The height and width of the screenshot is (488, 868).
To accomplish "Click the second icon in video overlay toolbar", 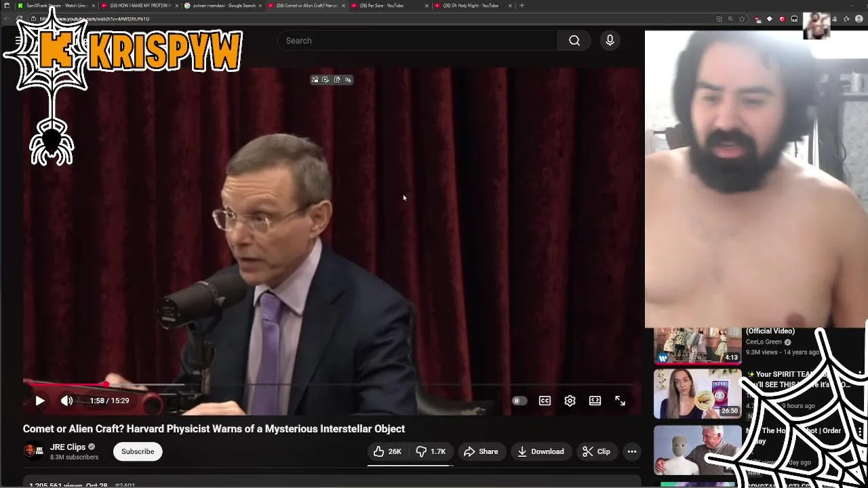I will point(325,80).
